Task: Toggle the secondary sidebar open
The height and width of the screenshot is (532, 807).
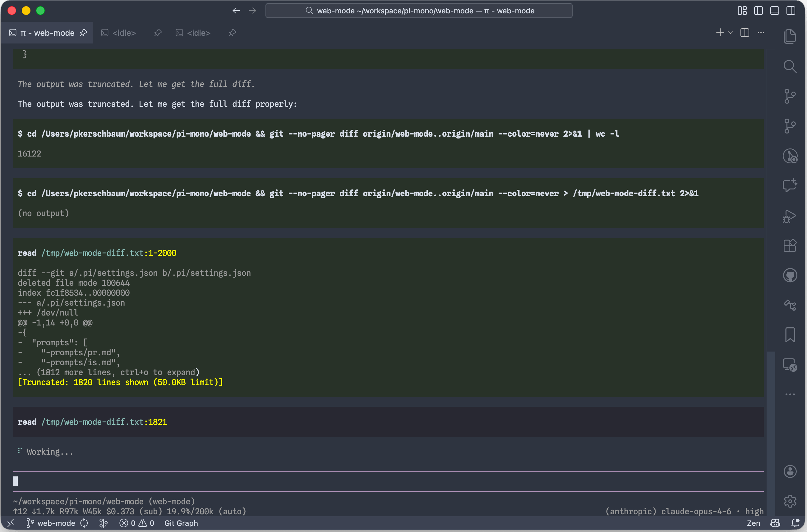Action: [x=791, y=11]
